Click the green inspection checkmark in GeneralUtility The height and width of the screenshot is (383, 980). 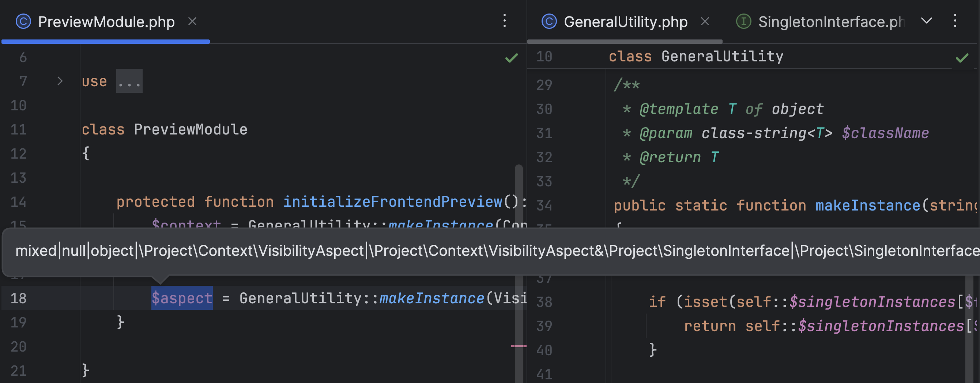962,58
